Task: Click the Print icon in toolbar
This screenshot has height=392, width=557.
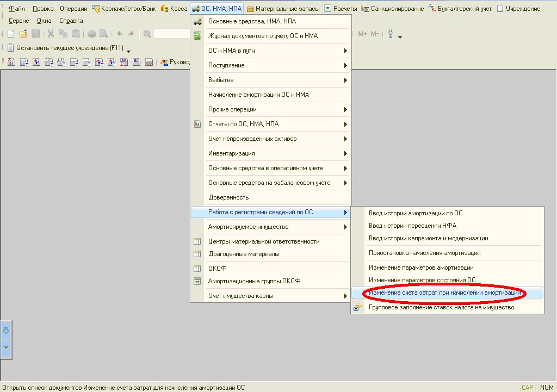Action: click(91, 34)
